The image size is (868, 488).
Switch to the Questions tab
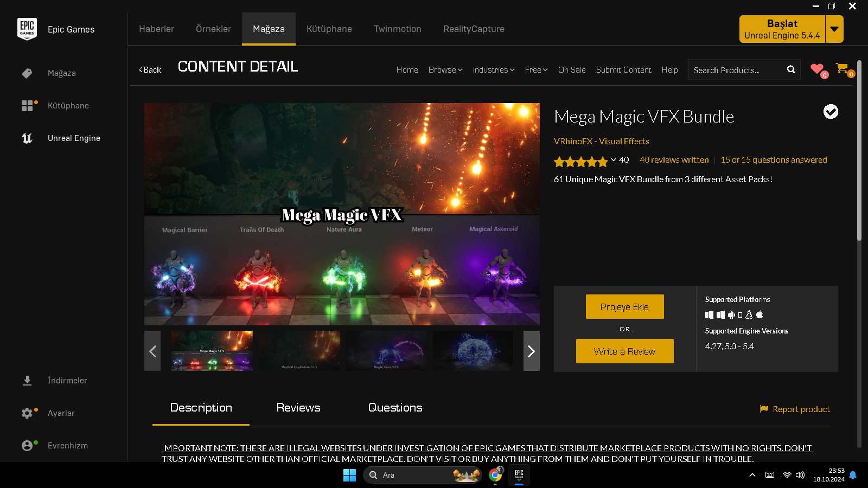click(x=395, y=408)
